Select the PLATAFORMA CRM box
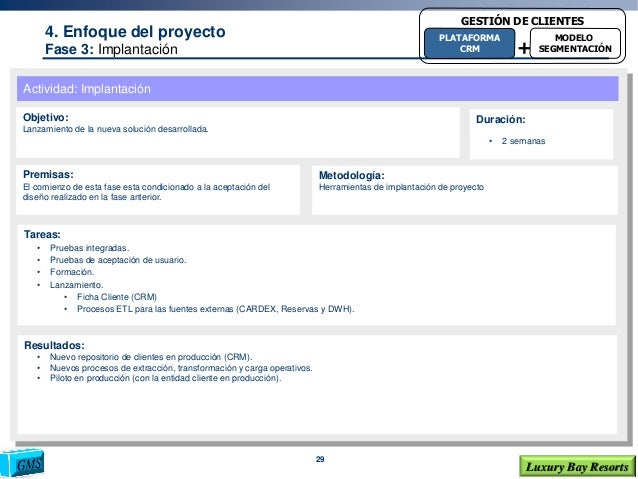This screenshot has height=479, width=638. [469, 43]
